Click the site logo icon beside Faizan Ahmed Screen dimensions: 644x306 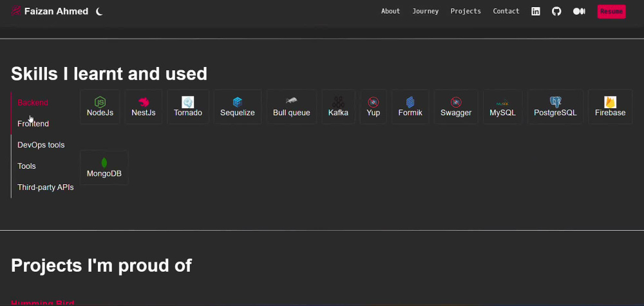(x=16, y=11)
